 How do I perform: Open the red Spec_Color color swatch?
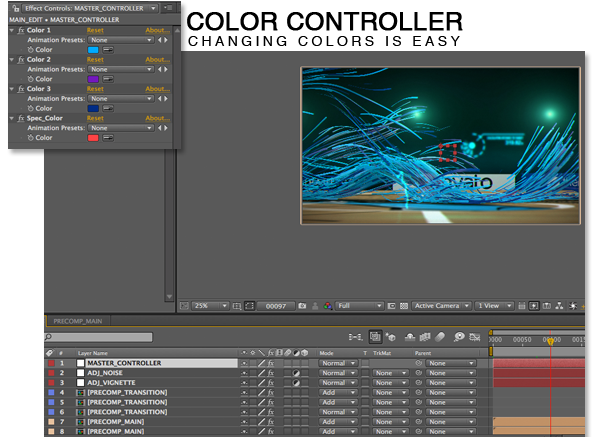[93, 137]
